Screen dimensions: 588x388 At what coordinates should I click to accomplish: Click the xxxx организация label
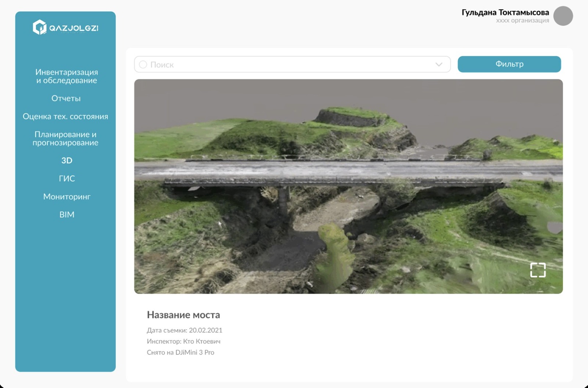(522, 21)
